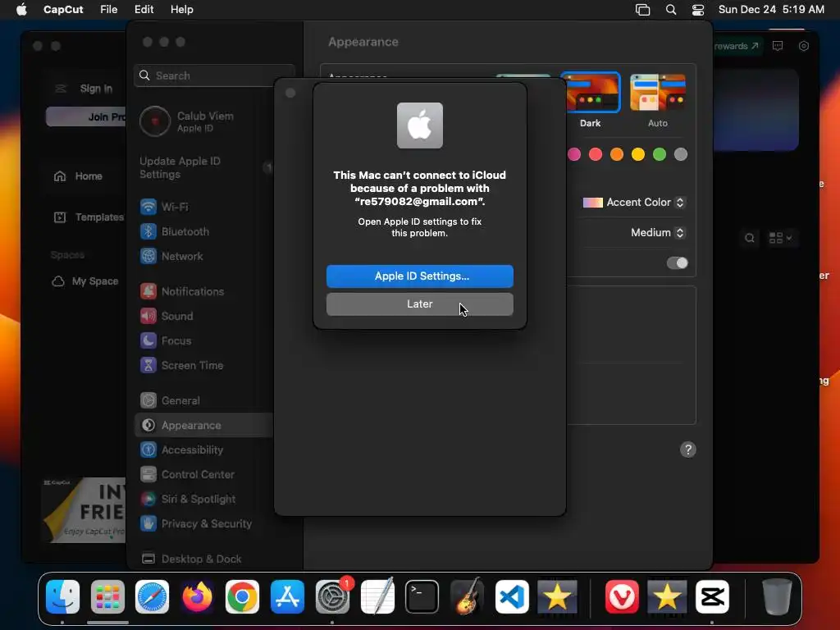The width and height of the screenshot is (840, 630).
Task: Choose the green accent color
Action: point(660,155)
